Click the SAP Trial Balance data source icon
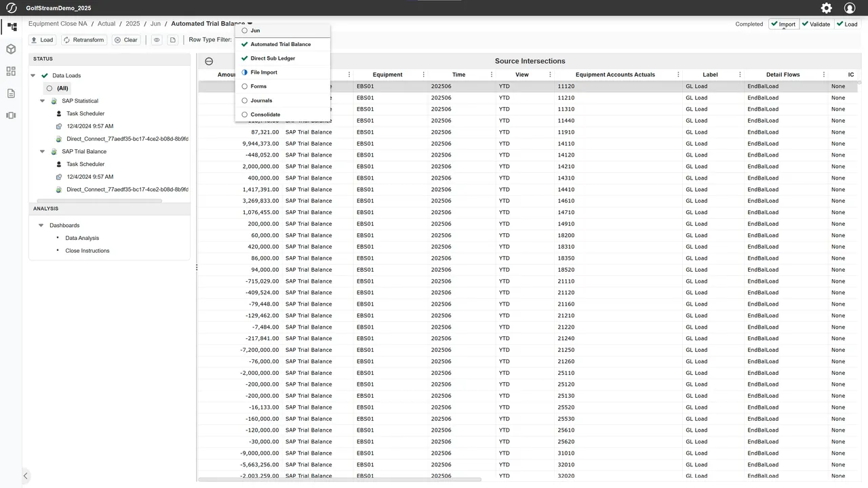The height and width of the screenshot is (488, 868). (54, 152)
